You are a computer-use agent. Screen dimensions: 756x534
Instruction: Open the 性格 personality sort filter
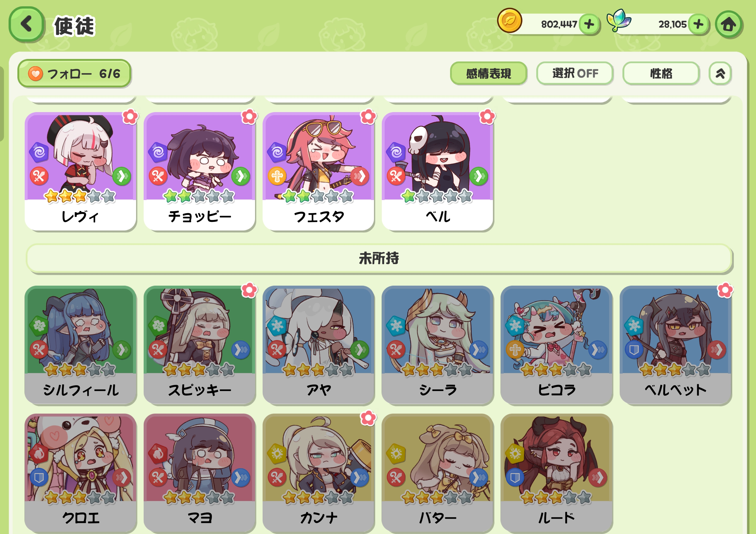click(661, 73)
